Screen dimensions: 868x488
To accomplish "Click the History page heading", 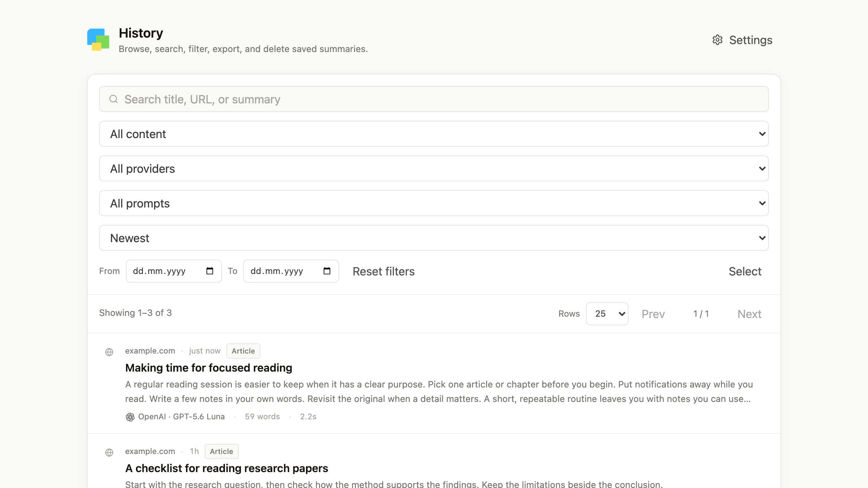I will click(x=141, y=33).
